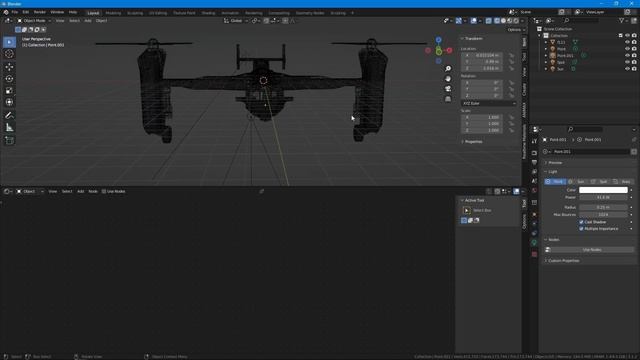Open the XYZ Euler rotation mode dropdown

[488, 104]
